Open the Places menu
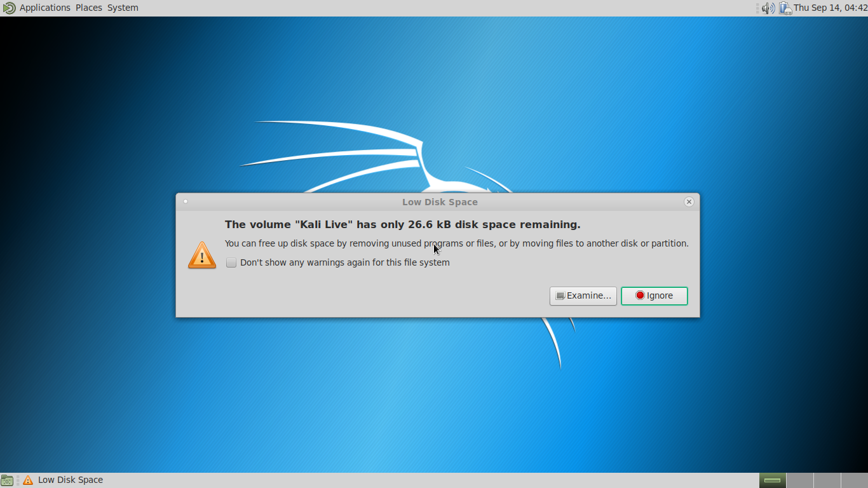The width and height of the screenshot is (868, 488). click(88, 8)
